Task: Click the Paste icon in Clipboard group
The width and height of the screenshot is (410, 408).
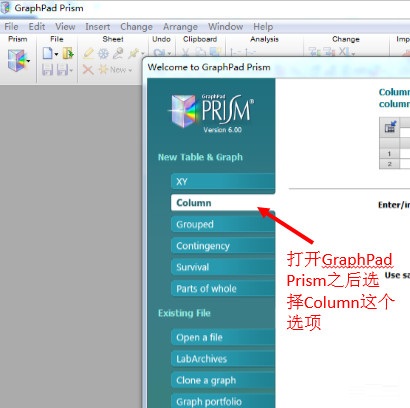Action: pyautogui.click(x=215, y=52)
